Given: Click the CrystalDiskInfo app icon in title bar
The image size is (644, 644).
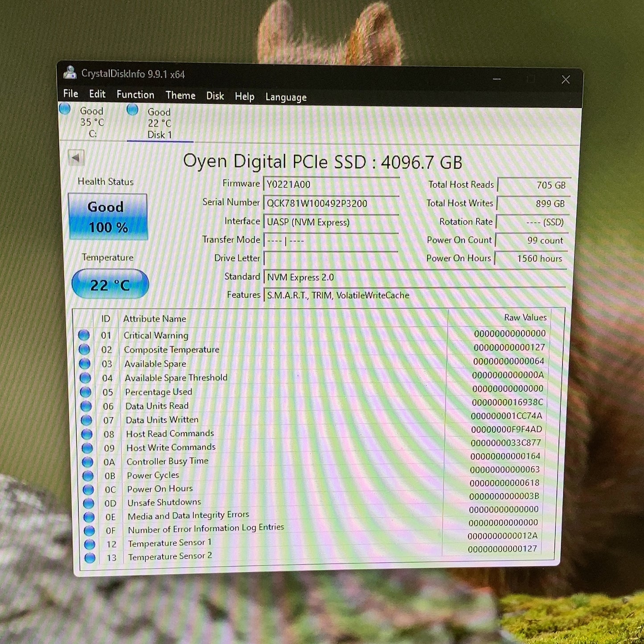Looking at the screenshot, I should coord(70,72).
